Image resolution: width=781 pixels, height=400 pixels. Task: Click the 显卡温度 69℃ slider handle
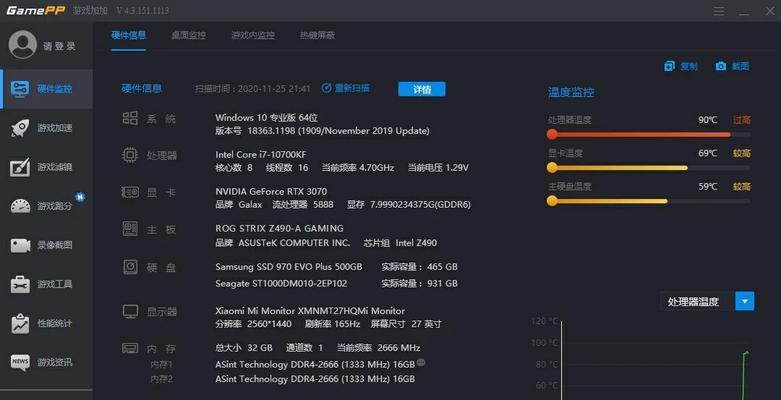coord(552,168)
